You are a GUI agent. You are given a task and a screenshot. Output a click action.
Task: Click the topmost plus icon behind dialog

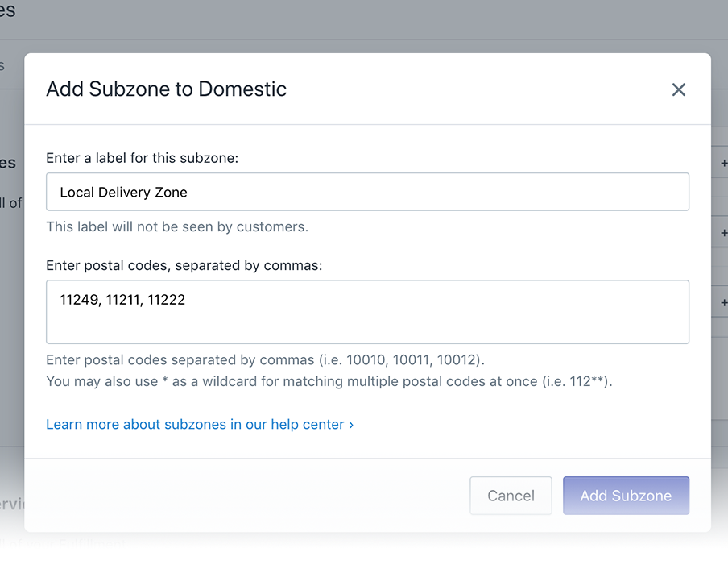(x=723, y=163)
